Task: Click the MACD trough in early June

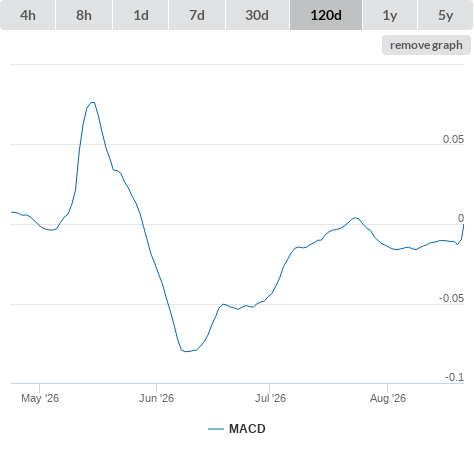Action: tap(186, 351)
